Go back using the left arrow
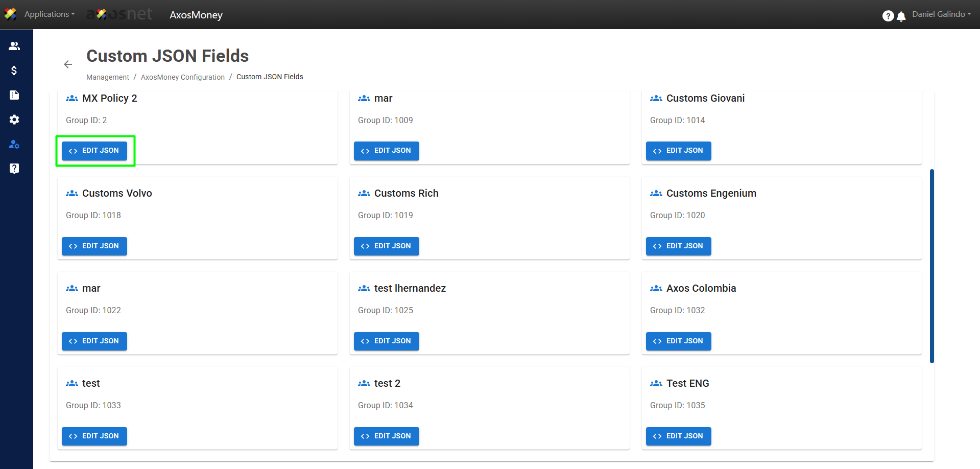980x469 pixels. 68,64
